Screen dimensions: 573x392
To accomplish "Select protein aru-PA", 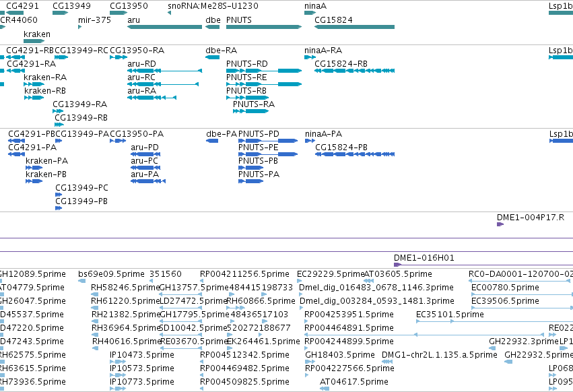I will click(x=148, y=181).
